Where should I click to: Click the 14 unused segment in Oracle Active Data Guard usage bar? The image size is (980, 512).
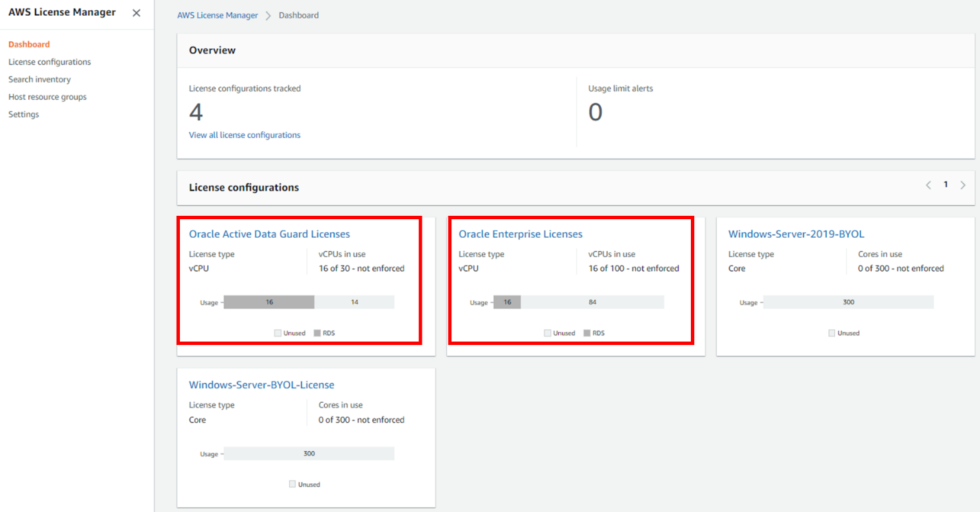[x=354, y=302]
